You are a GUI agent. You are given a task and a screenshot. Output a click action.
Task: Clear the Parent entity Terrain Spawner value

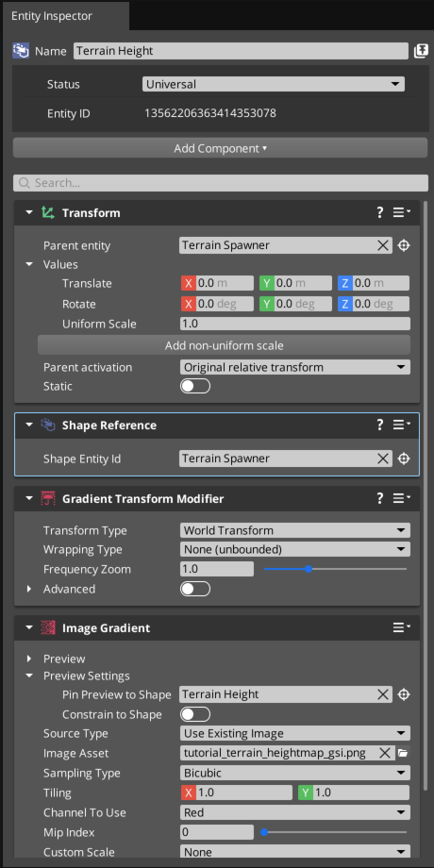[x=382, y=245]
